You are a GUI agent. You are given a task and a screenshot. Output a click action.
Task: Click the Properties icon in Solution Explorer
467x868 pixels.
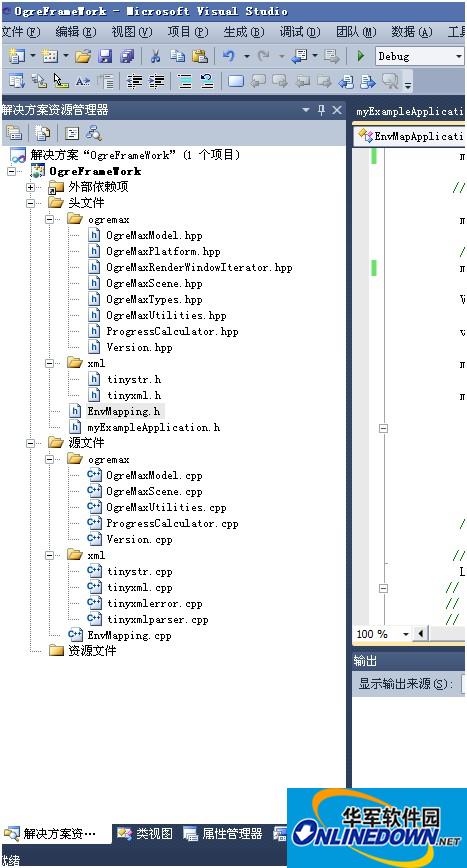point(14,133)
